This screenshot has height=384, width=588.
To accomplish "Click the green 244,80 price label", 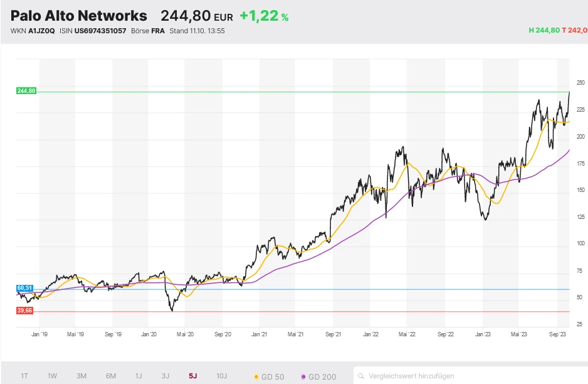I will pos(26,91).
